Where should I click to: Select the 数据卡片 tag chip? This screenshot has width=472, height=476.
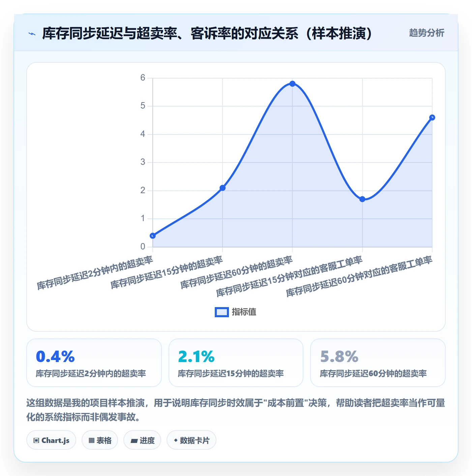point(191,440)
